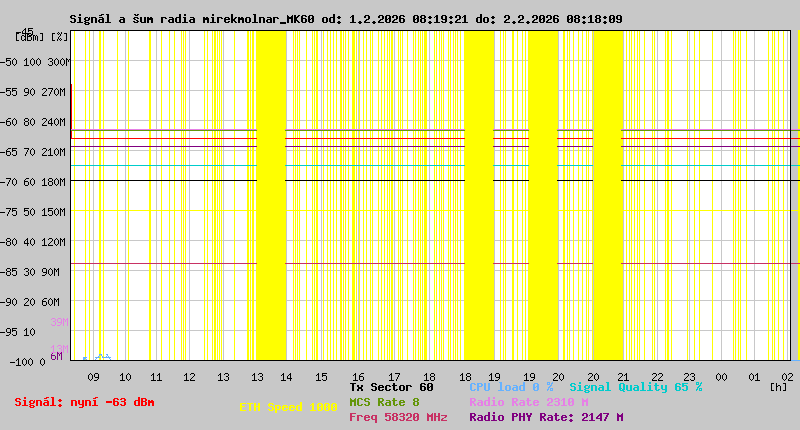Click the purple '6M' axis marker
The width and height of the screenshot is (800, 430).
tap(56, 356)
